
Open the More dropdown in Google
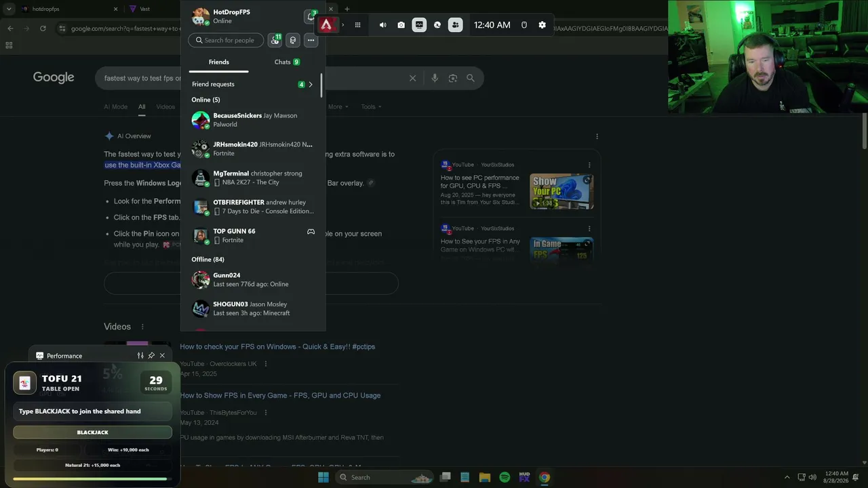click(x=338, y=106)
